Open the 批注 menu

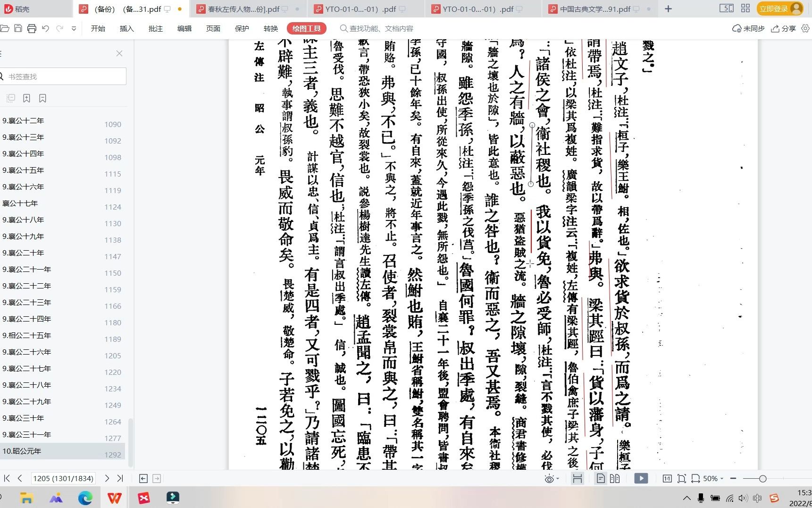click(x=156, y=29)
